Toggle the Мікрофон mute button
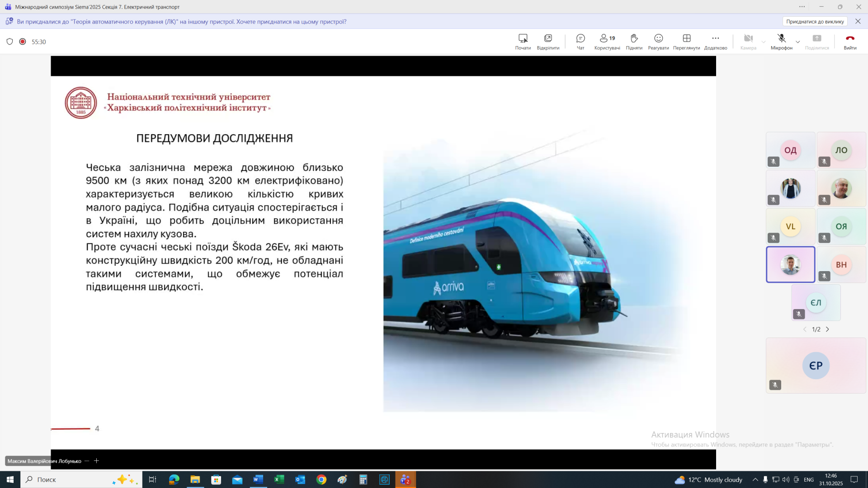This screenshot has height=488, width=868. point(781,41)
